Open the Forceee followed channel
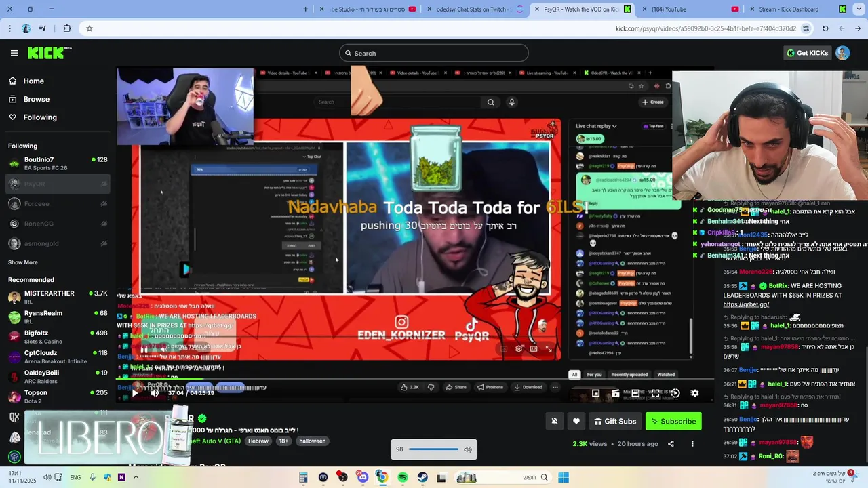 point(58,203)
